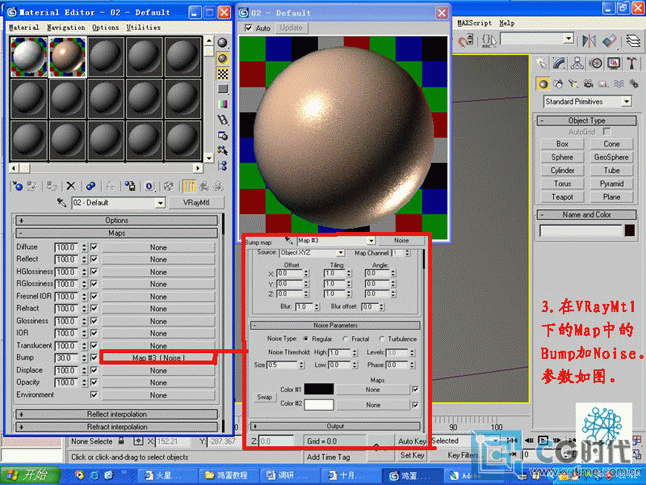Click Get Material icon
646x485 pixels.
click(x=17, y=186)
